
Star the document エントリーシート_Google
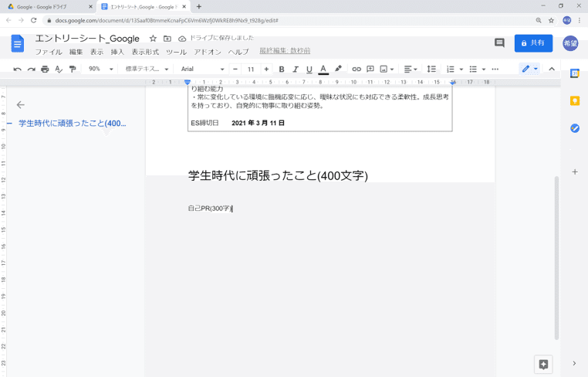point(153,39)
